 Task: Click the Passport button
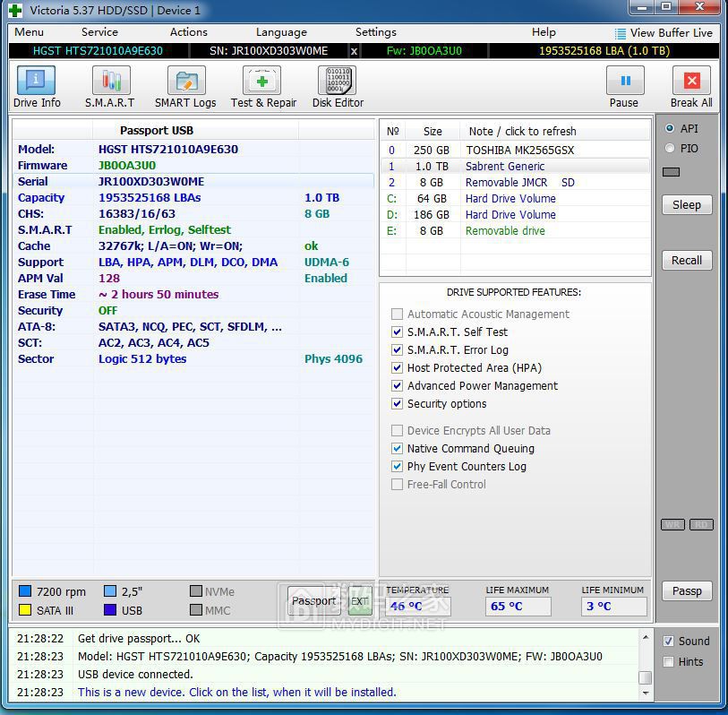tap(316, 600)
